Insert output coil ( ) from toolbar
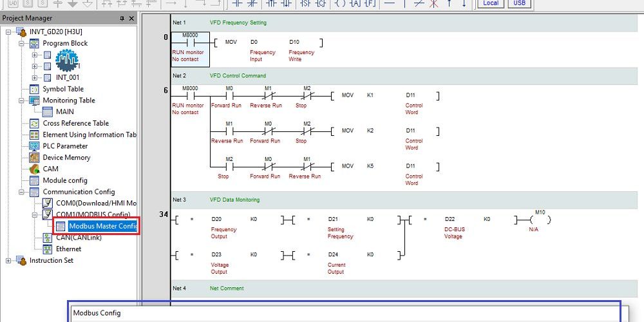The image size is (644, 322). pos(340,3)
